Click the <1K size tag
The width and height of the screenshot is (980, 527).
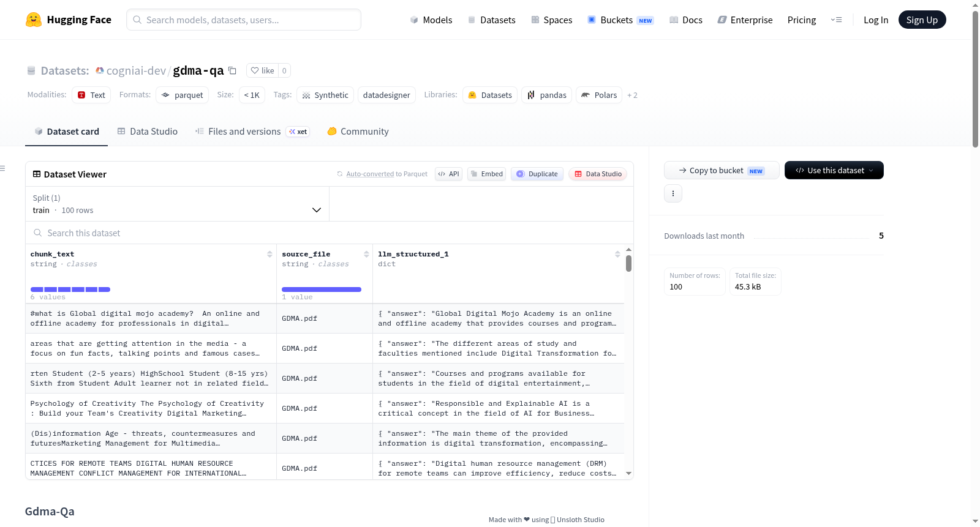click(252, 95)
